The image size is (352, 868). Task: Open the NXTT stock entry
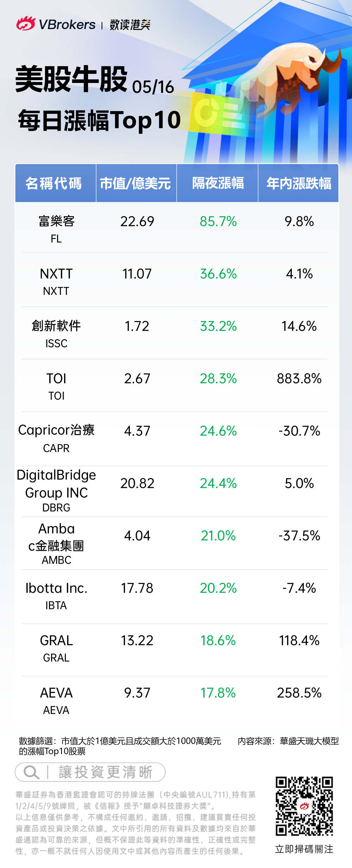(56, 281)
